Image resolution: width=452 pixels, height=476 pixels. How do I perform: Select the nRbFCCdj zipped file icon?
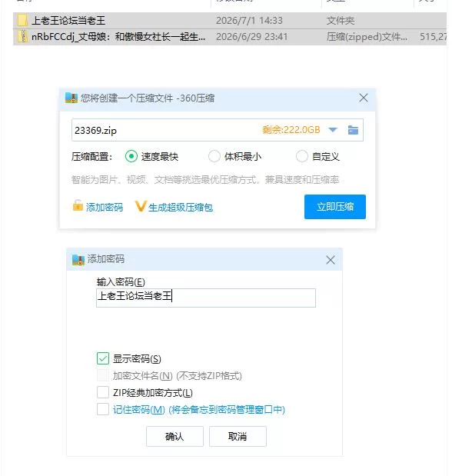coord(22,37)
